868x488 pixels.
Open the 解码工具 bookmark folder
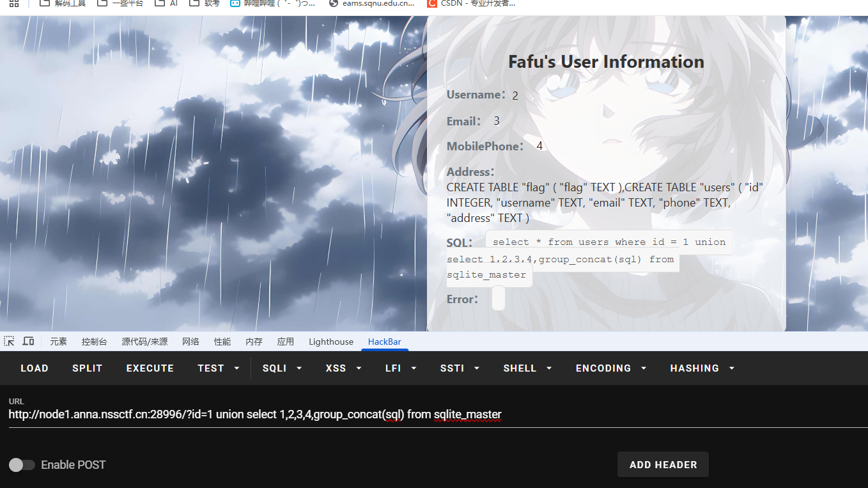(63, 3)
